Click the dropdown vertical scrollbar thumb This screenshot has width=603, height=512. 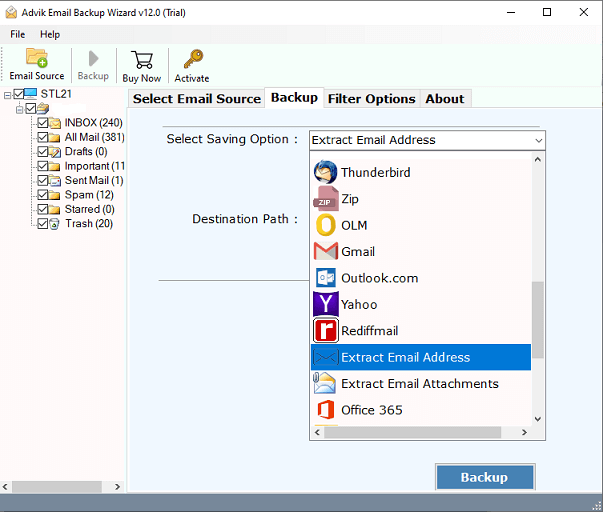(x=538, y=320)
